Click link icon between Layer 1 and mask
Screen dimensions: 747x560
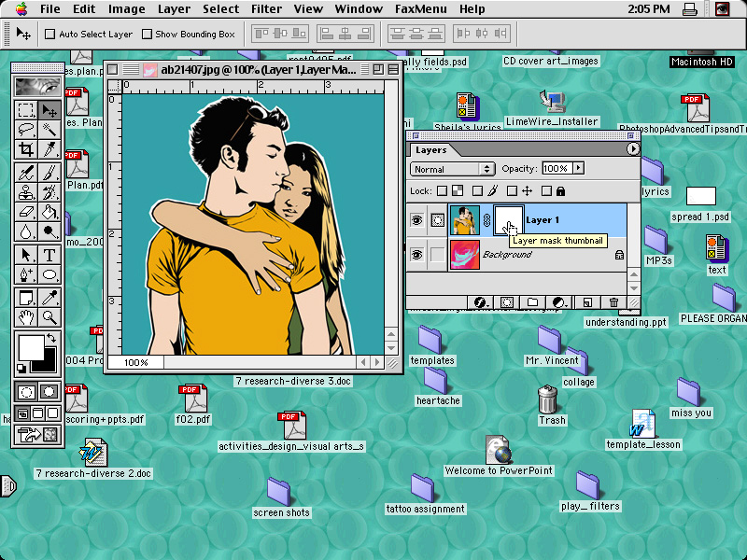(486, 220)
